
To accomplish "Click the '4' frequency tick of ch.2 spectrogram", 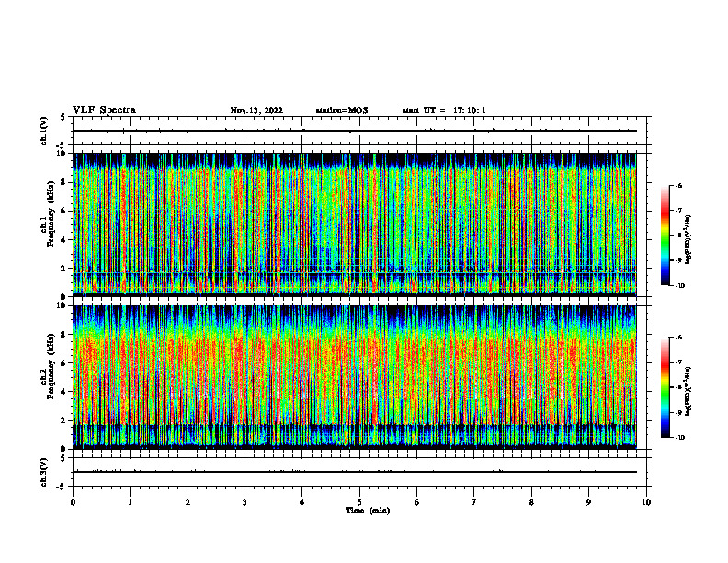I will [x=64, y=392].
